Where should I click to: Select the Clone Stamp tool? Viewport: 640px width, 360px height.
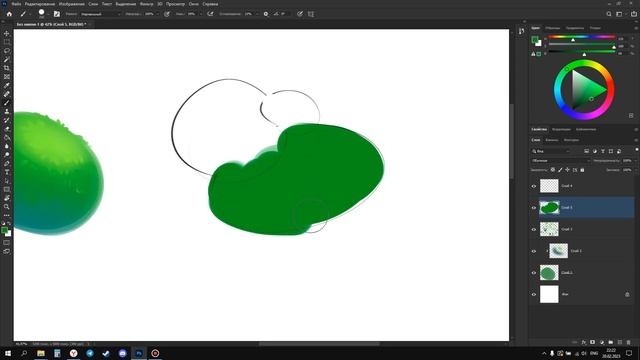[7, 111]
